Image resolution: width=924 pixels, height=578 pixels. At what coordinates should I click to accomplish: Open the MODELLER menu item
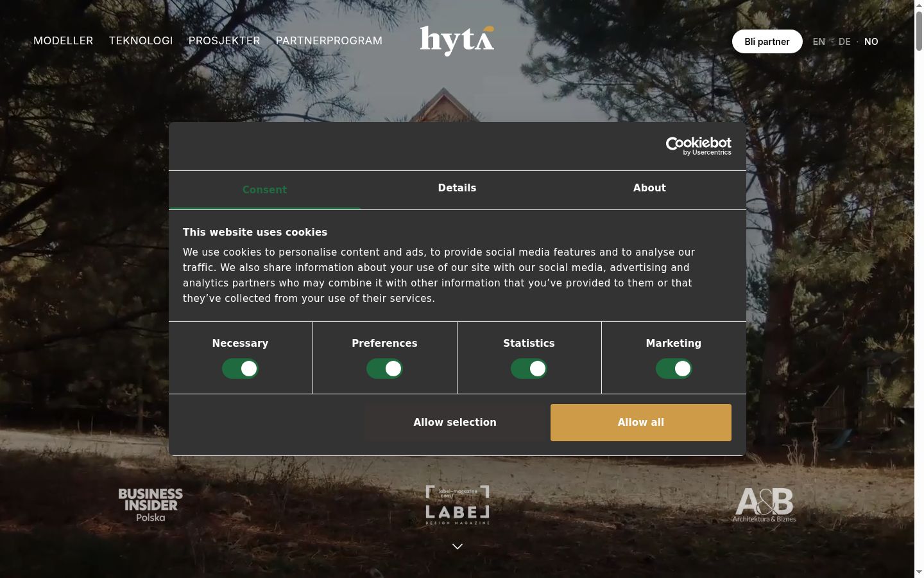[64, 40]
